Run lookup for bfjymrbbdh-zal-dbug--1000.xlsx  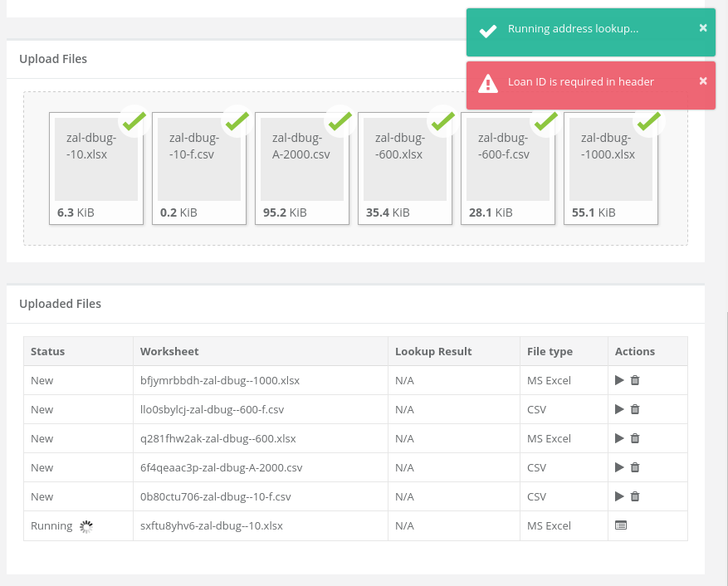pos(619,380)
